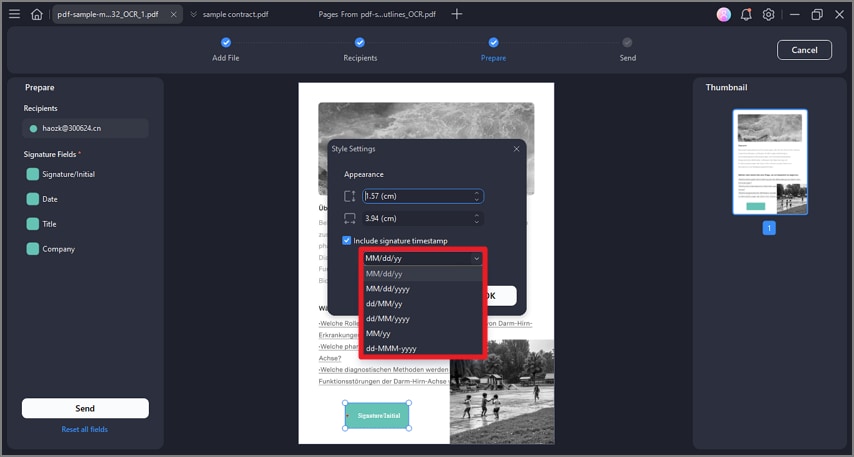Go to Recipients step
854x457 pixels.
tap(359, 50)
